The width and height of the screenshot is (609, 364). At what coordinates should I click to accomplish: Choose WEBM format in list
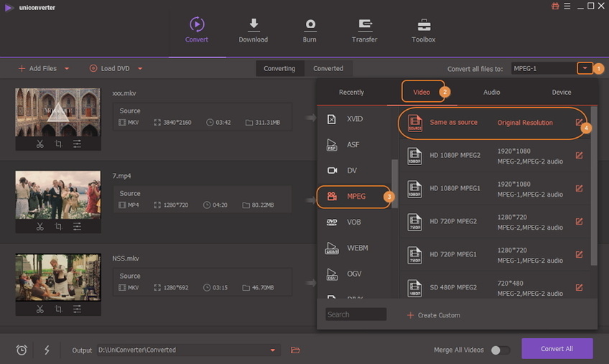tap(354, 248)
